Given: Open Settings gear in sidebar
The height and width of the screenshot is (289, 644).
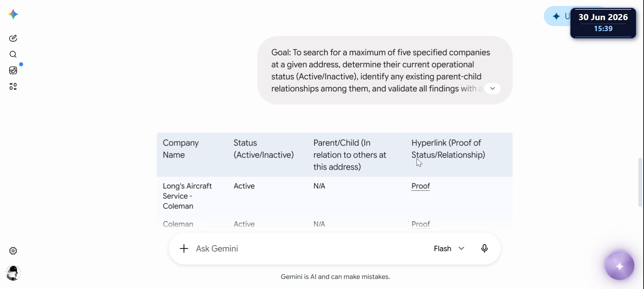Looking at the screenshot, I should (13, 251).
